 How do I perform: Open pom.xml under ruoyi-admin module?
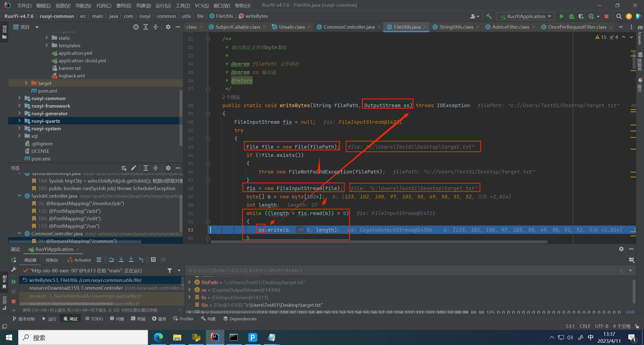pos(48,91)
